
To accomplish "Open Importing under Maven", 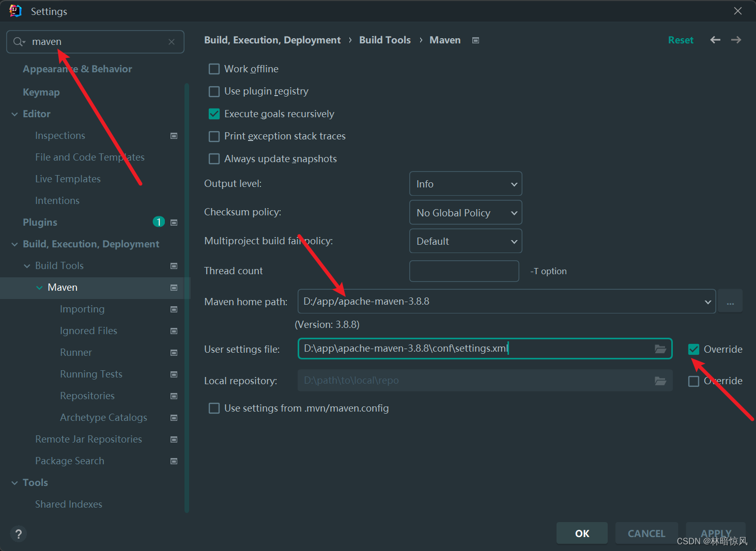I will click(82, 309).
